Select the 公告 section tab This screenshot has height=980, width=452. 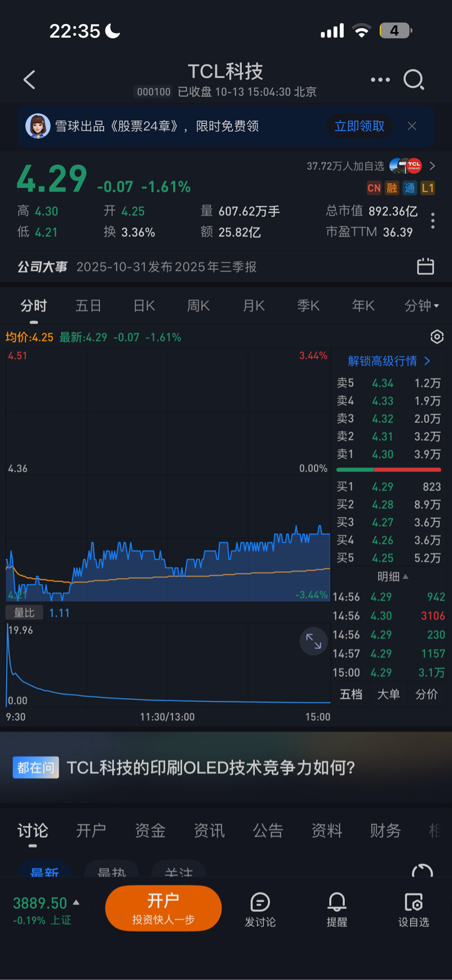click(x=268, y=830)
